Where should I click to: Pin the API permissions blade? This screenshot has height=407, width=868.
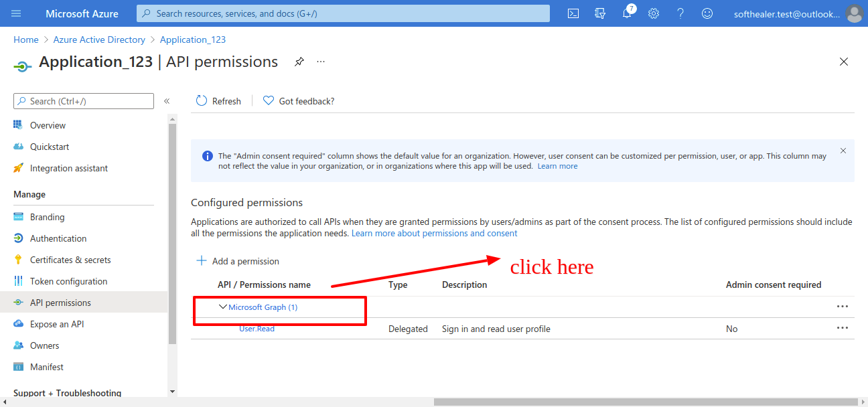coord(299,62)
